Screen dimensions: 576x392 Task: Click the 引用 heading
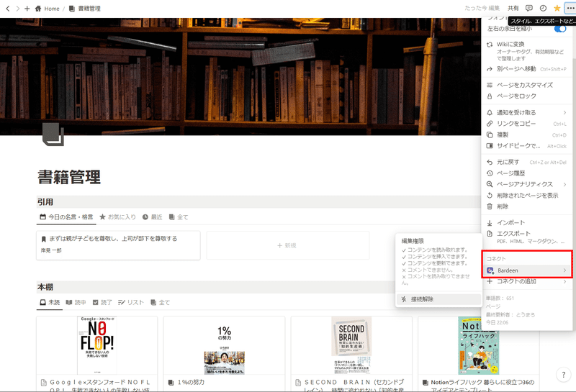tap(45, 202)
